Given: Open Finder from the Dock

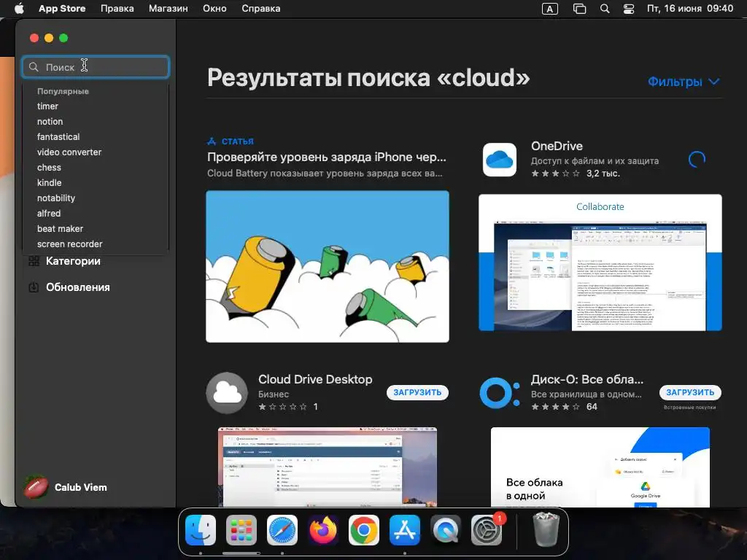Looking at the screenshot, I should [x=201, y=530].
